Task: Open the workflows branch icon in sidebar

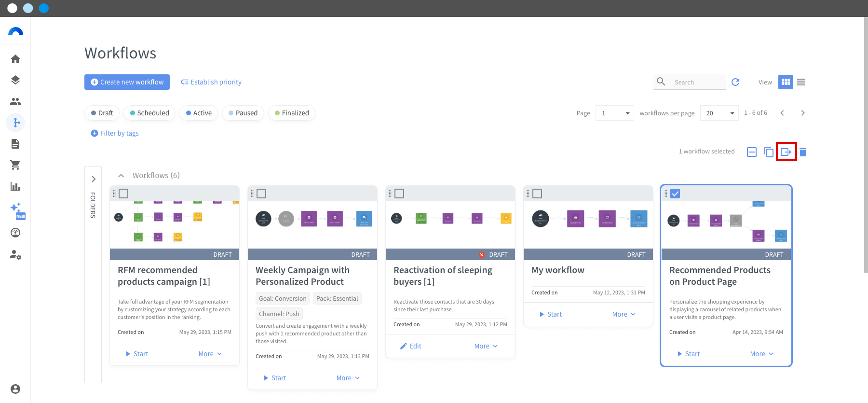Action: point(15,123)
